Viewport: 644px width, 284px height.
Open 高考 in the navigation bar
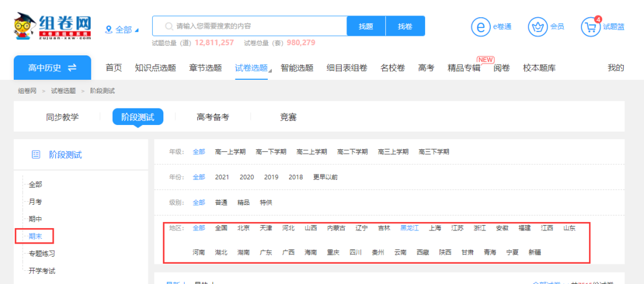[426, 68]
